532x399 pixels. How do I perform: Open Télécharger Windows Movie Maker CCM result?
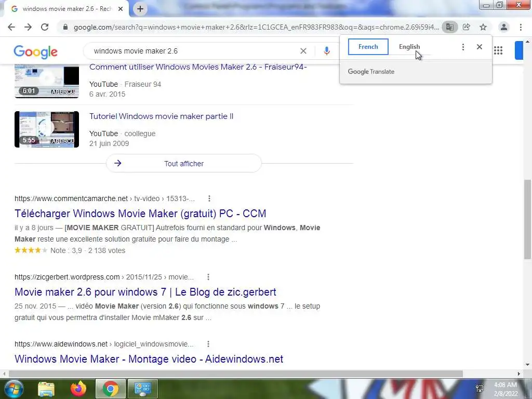pos(140,214)
